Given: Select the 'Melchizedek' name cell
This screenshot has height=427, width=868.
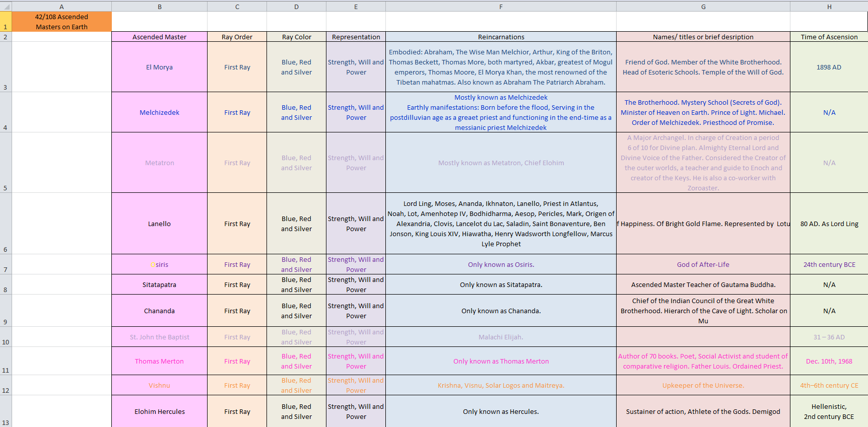Looking at the screenshot, I should (159, 112).
